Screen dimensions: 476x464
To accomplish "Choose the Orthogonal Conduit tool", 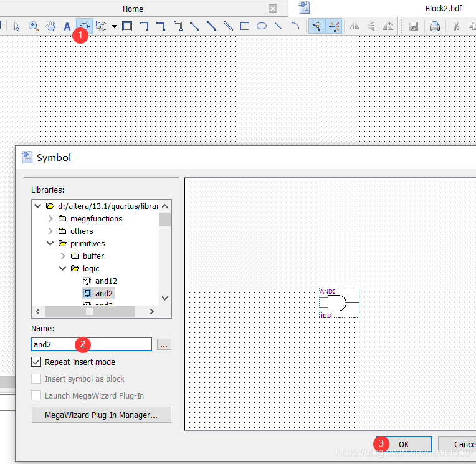I will tap(178, 26).
